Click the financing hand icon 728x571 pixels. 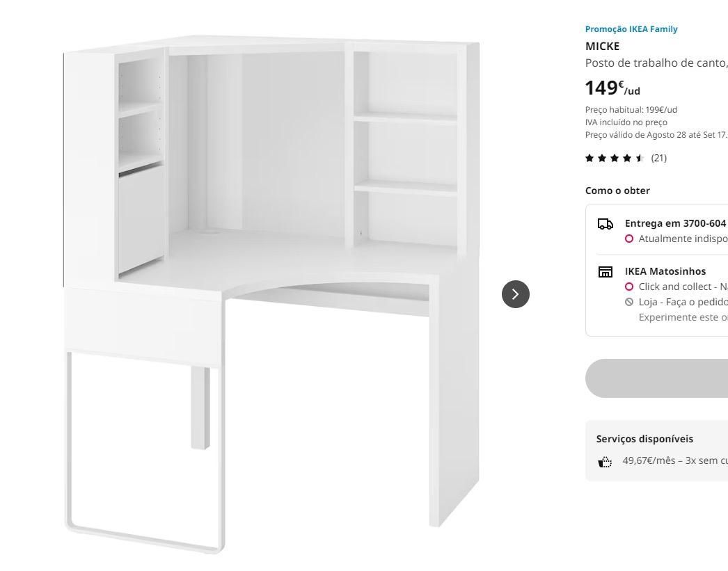tap(605, 462)
